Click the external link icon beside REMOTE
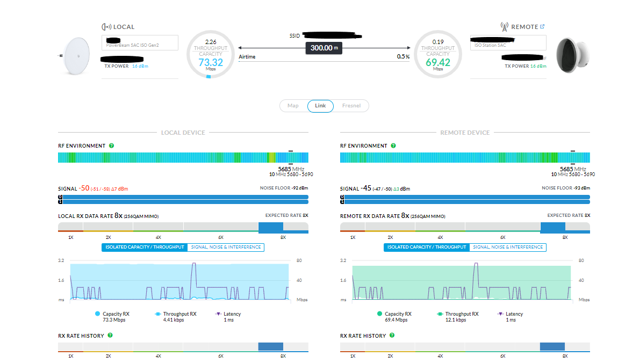 pos(542,26)
